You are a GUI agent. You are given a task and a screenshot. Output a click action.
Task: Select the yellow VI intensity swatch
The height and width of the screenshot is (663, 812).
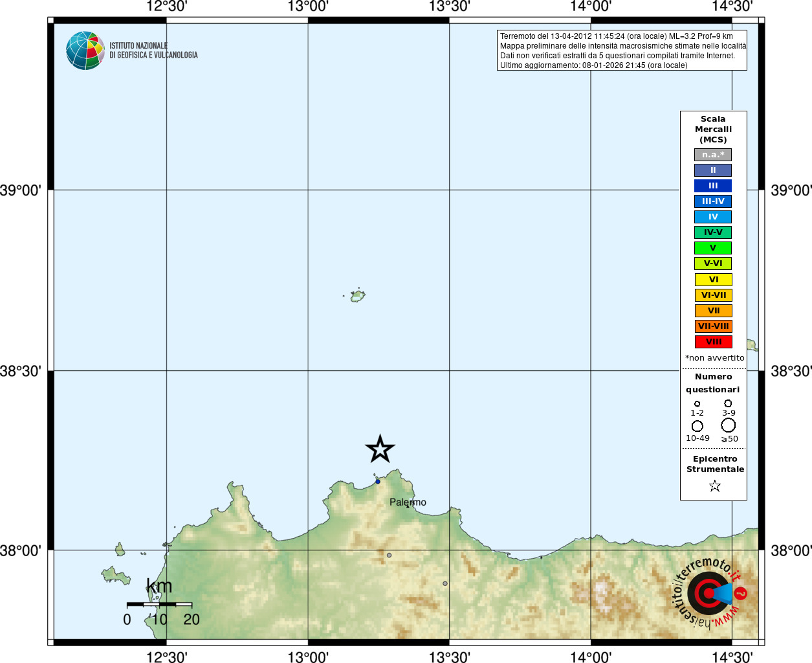(x=714, y=280)
